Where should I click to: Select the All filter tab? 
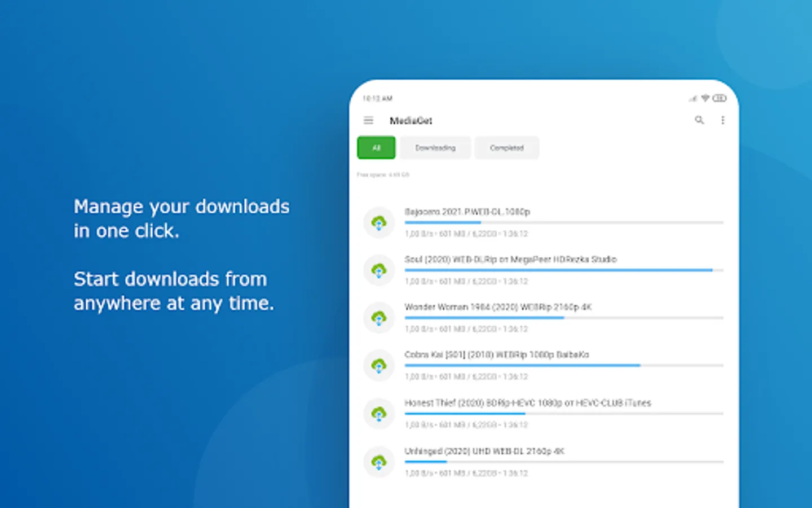coord(376,148)
